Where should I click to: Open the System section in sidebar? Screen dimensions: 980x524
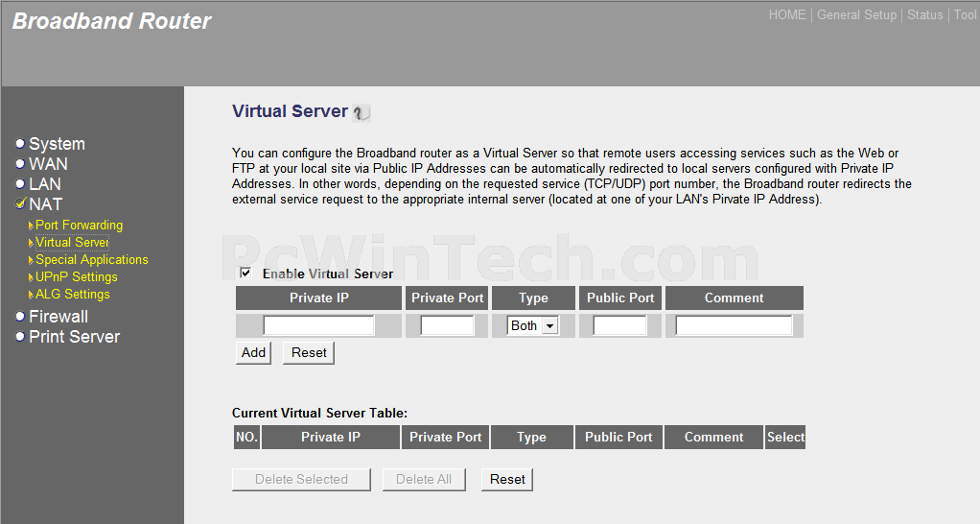[57, 144]
